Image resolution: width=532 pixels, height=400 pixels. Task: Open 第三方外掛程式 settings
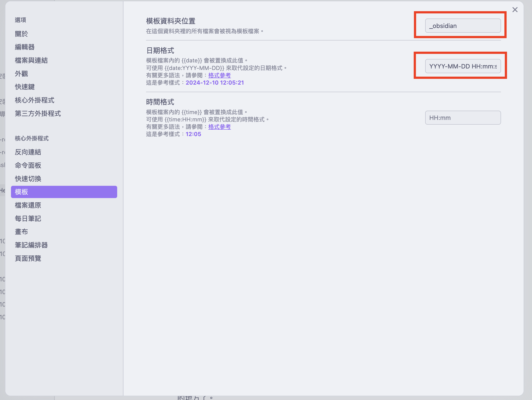(x=38, y=113)
